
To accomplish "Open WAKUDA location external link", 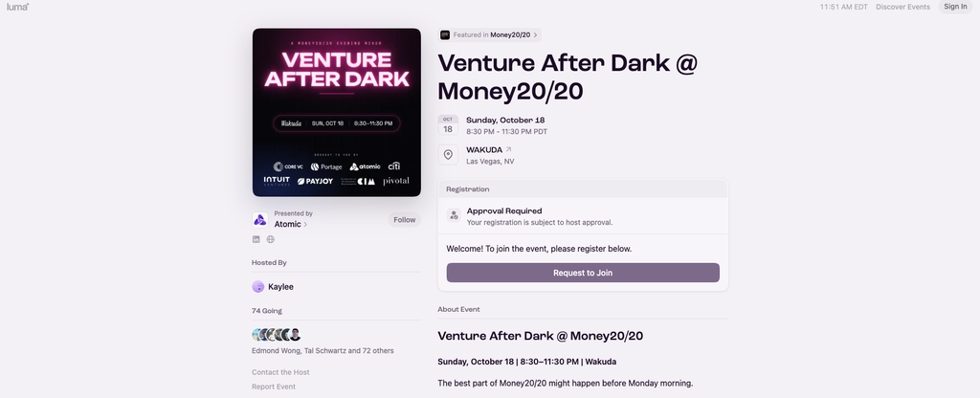I will 508,150.
